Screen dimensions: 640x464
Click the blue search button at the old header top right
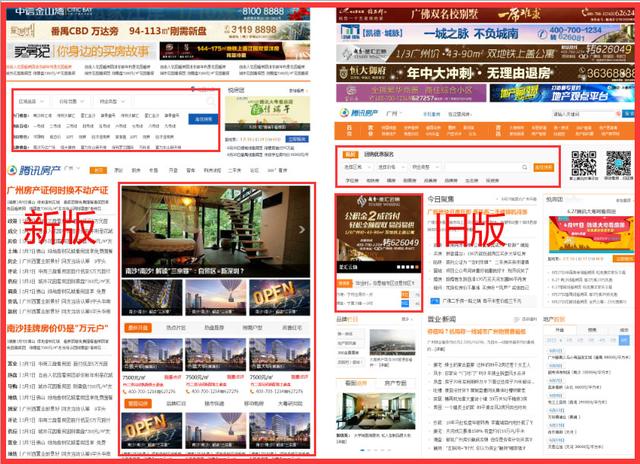click(628, 113)
